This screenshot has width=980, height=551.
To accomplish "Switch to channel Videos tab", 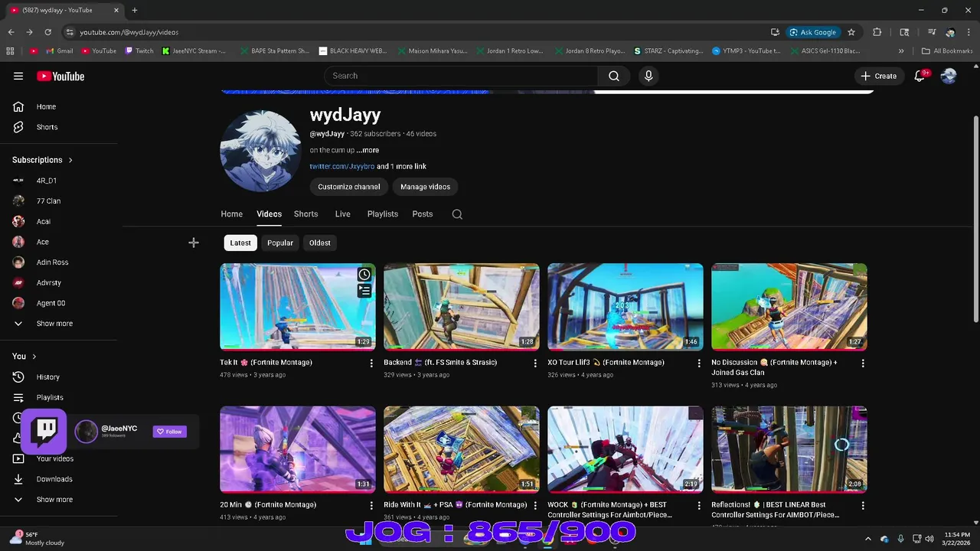I will 269,214.
